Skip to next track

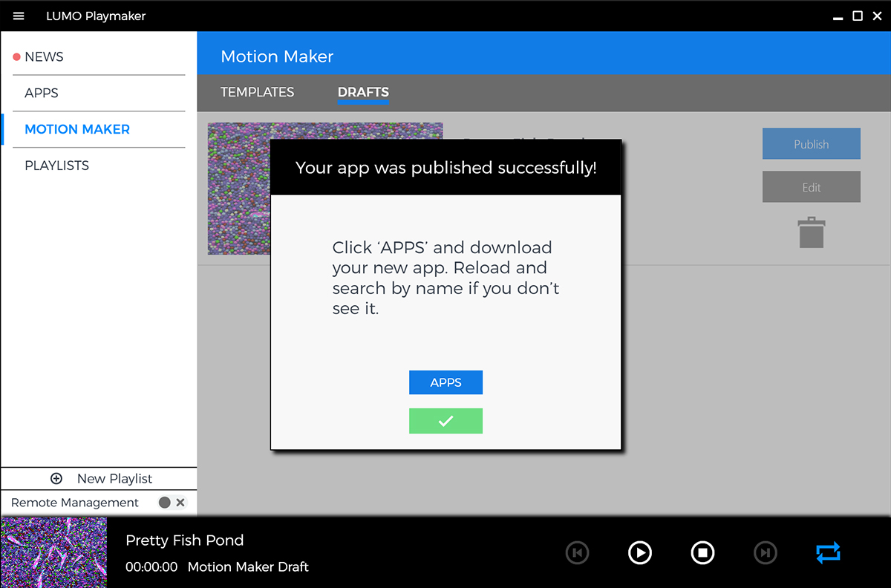click(765, 552)
